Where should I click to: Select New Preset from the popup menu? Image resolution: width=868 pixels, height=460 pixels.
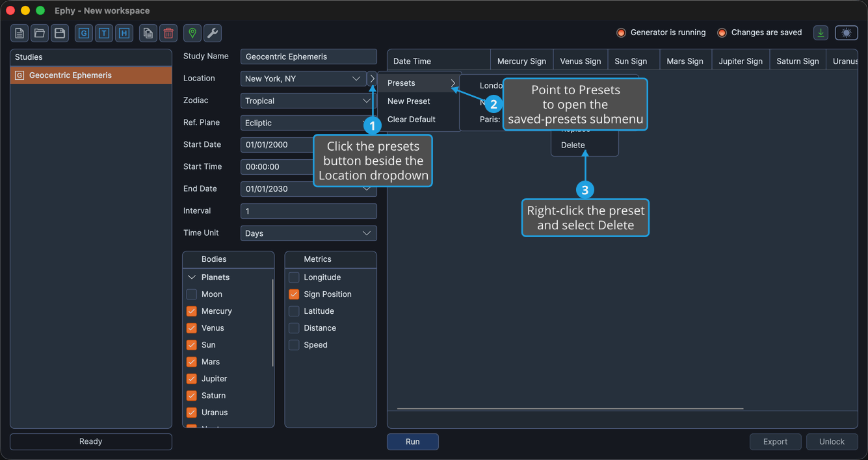click(x=409, y=101)
